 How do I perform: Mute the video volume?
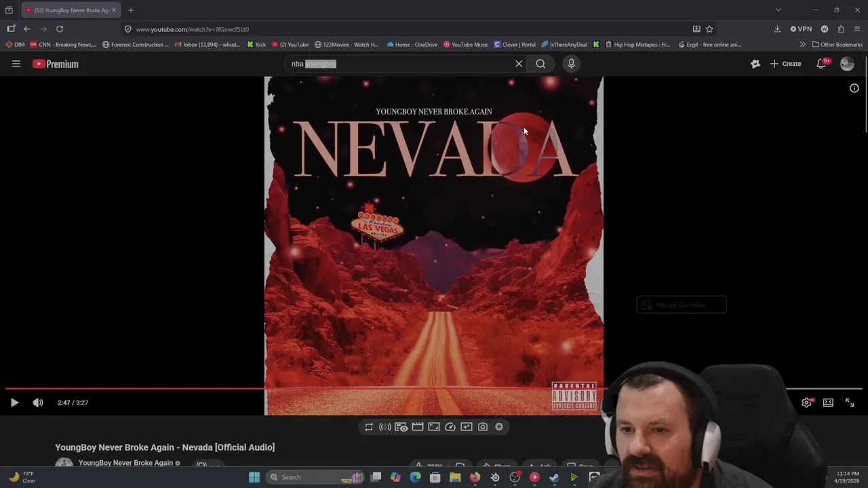pyautogui.click(x=38, y=403)
